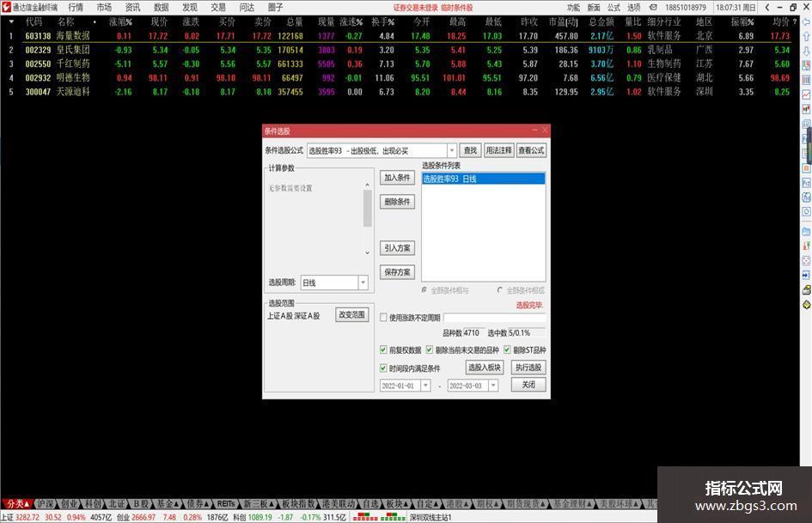The width and height of the screenshot is (812, 523).
Task: Toggle 时间段内满足条件 checkbox
Action: tap(383, 368)
